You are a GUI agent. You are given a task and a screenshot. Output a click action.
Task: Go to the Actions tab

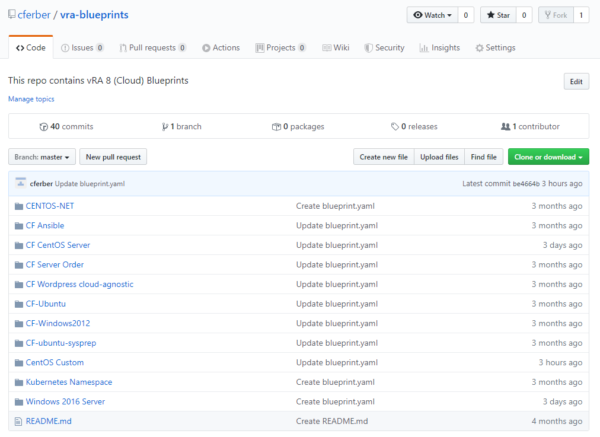[221, 48]
